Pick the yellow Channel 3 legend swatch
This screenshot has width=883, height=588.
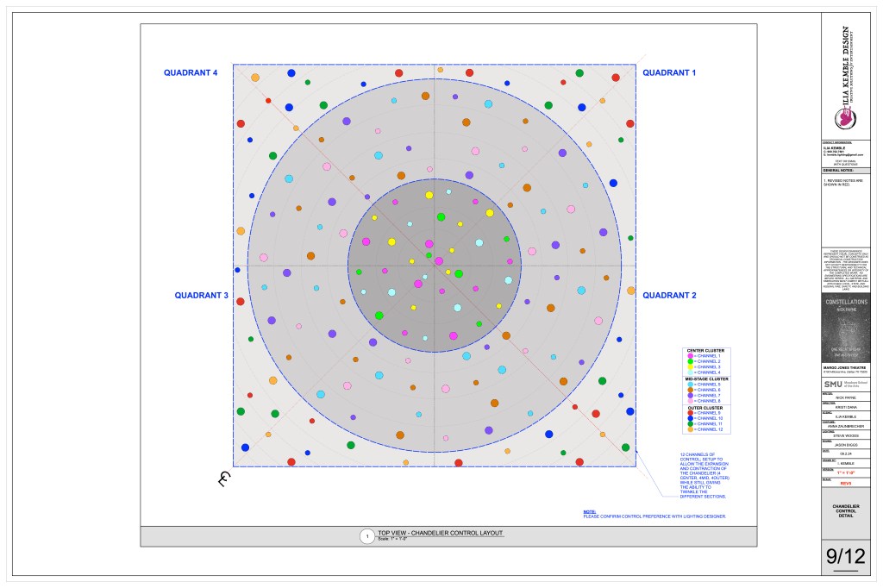pos(690,367)
